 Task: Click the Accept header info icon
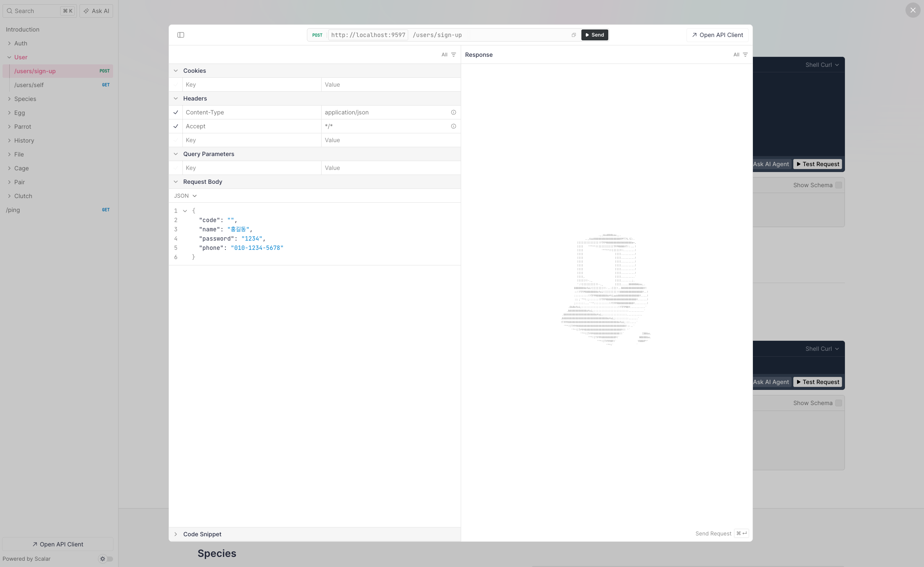[x=453, y=126]
